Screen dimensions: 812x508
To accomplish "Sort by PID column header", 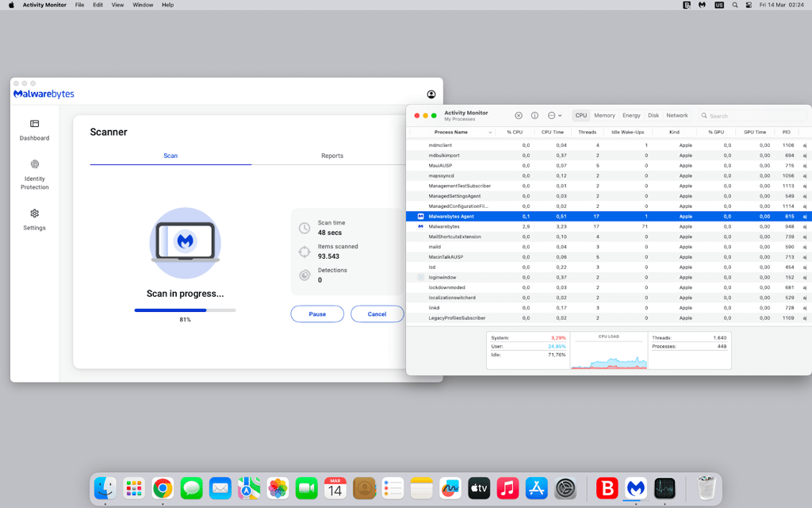I will pyautogui.click(x=786, y=133).
